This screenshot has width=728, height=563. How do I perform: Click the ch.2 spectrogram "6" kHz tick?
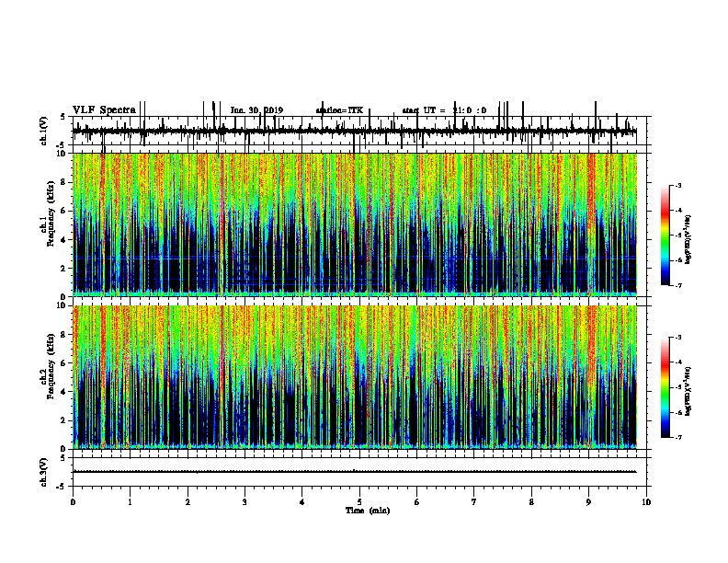64,363
